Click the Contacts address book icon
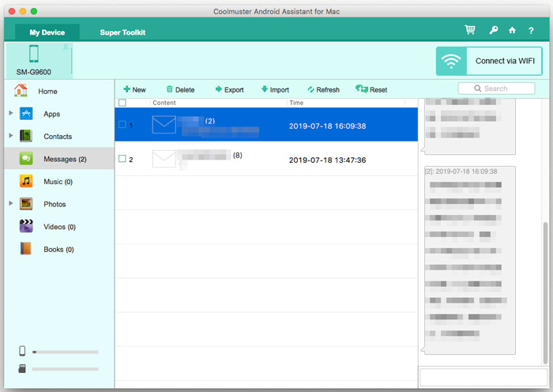553x392 pixels. 26,136
